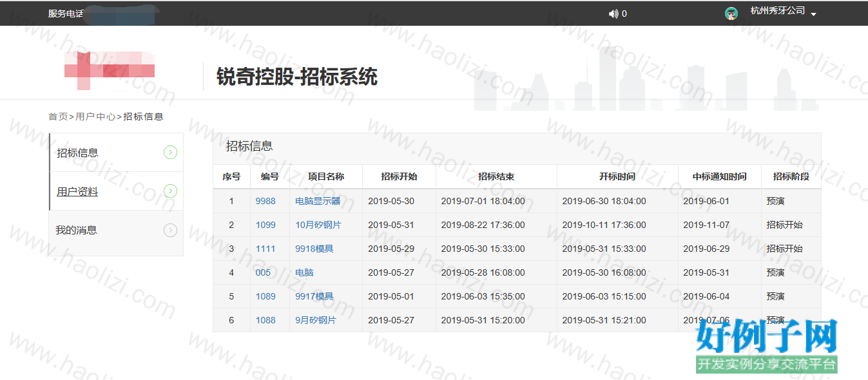Viewport: 868px width, 380px height.
Task: Open bid number 1111
Action: pos(265,249)
